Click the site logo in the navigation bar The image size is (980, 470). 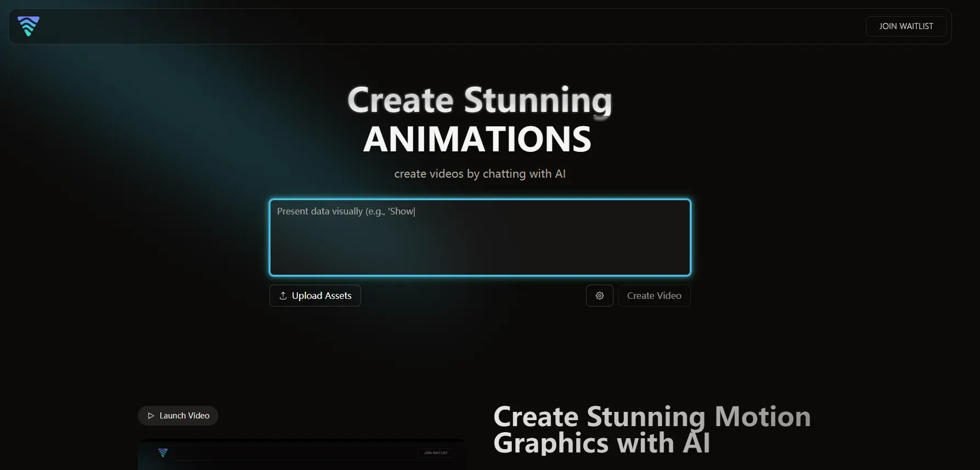(28, 26)
